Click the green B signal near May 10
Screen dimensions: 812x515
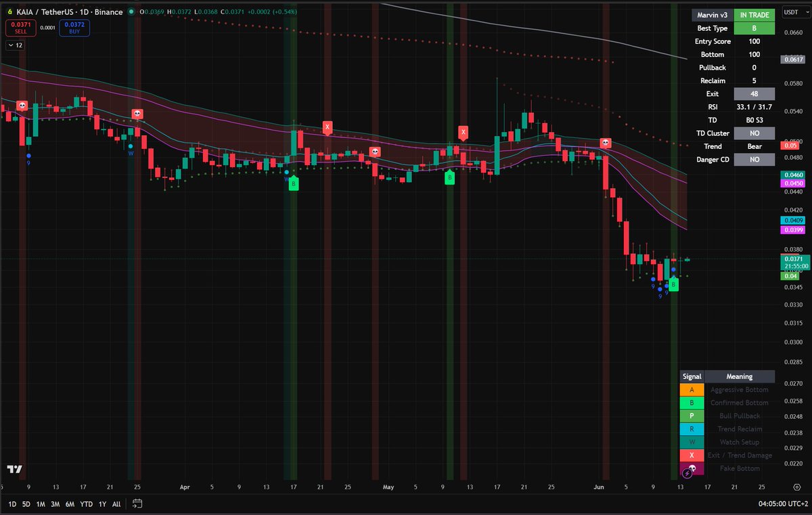pyautogui.click(x=449, y=178)
